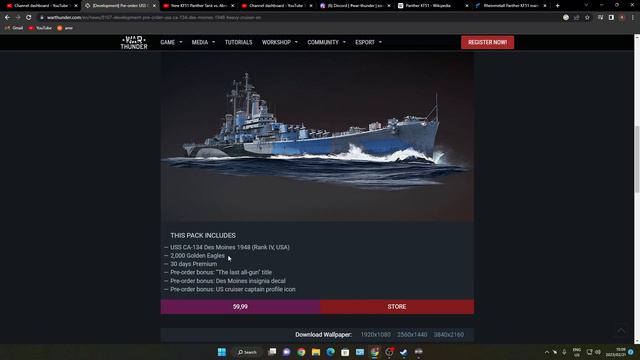
Task: Open the ENG language indicator in taskbar
Action: pos(577,352)
